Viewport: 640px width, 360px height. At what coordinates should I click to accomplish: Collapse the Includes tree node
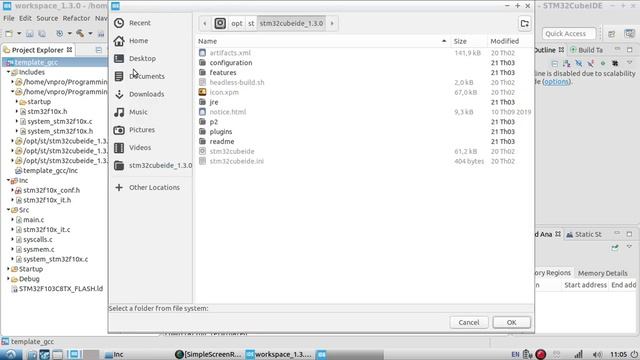coord(8,72)
